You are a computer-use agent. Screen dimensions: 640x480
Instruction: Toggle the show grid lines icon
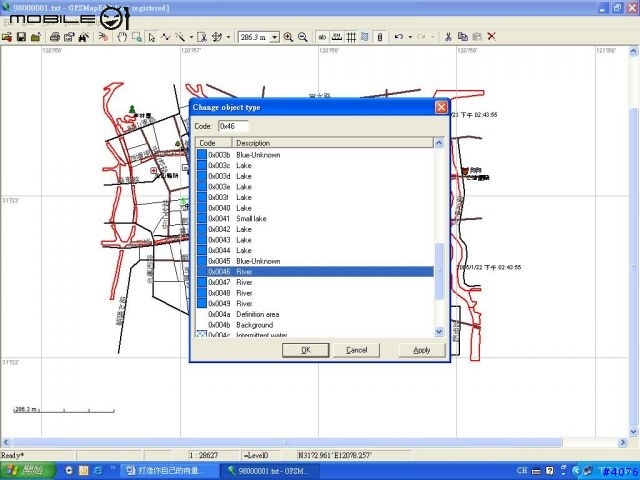tap(351, 37)
